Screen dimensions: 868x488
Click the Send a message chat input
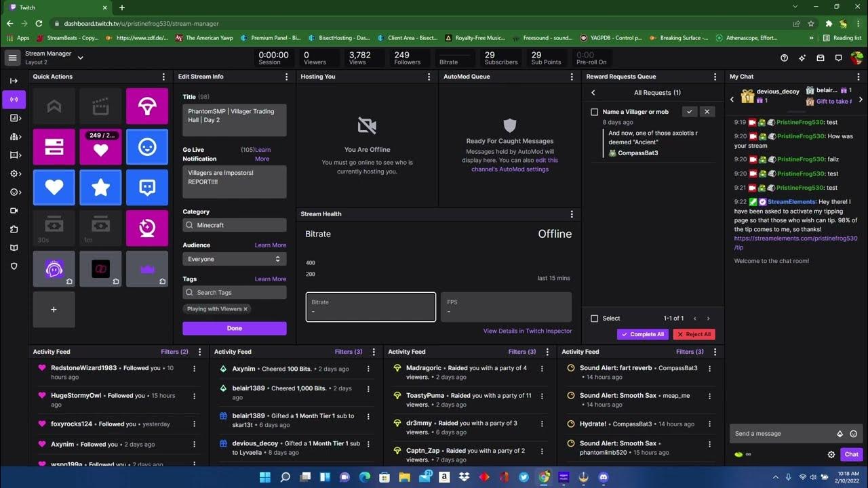pos(795,434)
